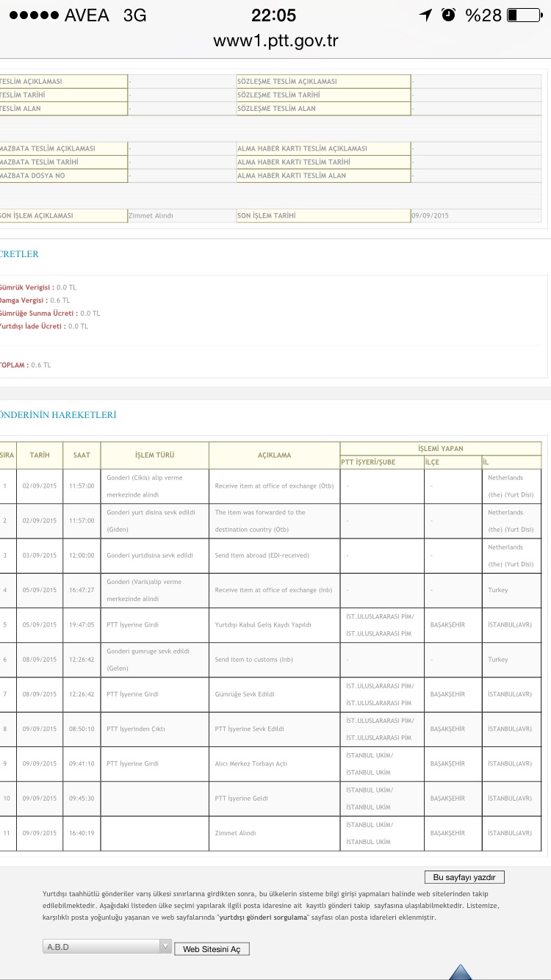
Task: Select 'Receive item at office of exchange (Inb)'
Action: tap(274, 590)
